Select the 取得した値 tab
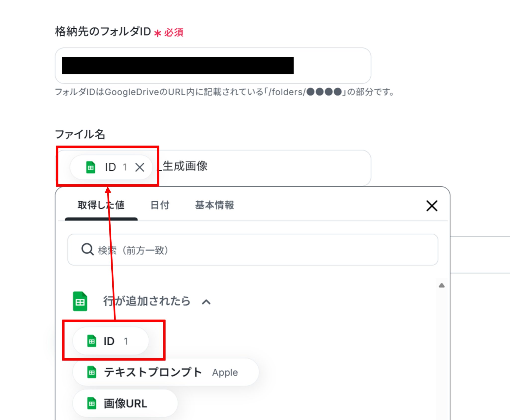This screenshot has height=420, width=510. point(101,205)
